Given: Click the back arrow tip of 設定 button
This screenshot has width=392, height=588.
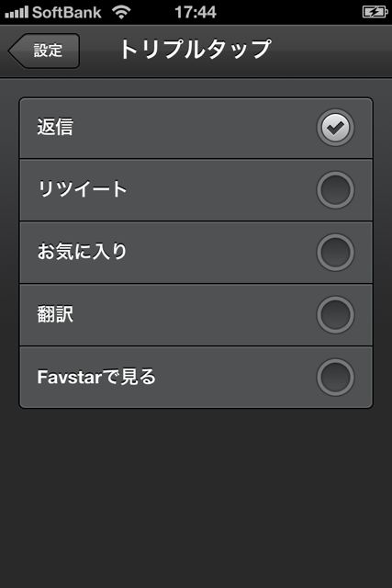Looking at the screenshot, I should click(13, 51).
